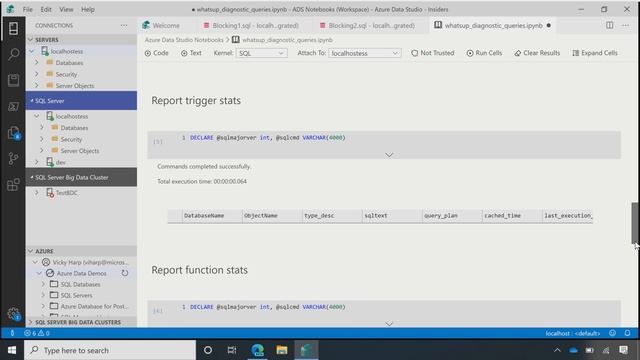The width and height of the screenshot is (640, 360).
Task: Toggle the Not Trusted notebook setting
Action: pos(432,53)
